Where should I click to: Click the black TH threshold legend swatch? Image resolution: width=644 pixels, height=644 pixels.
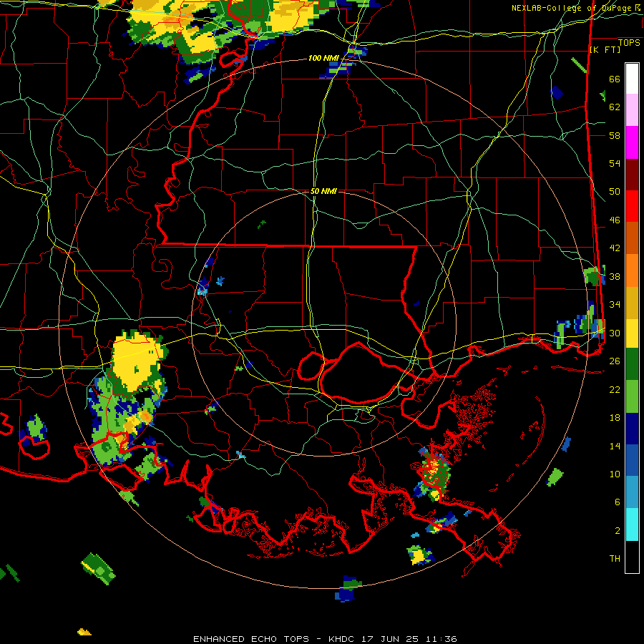pyautogui.click(x=632, y=557)
